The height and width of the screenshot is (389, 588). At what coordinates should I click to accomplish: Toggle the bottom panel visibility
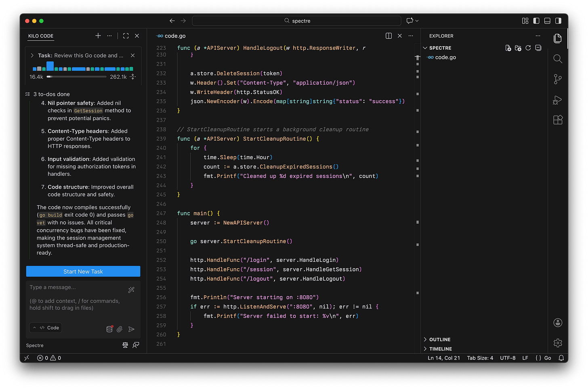point(547,21)
